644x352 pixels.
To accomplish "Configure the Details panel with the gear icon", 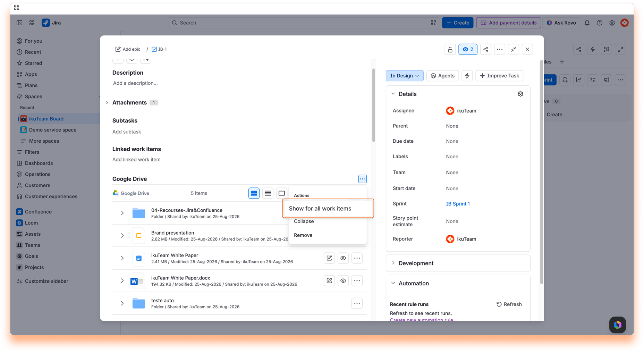I will pos(520,94).
